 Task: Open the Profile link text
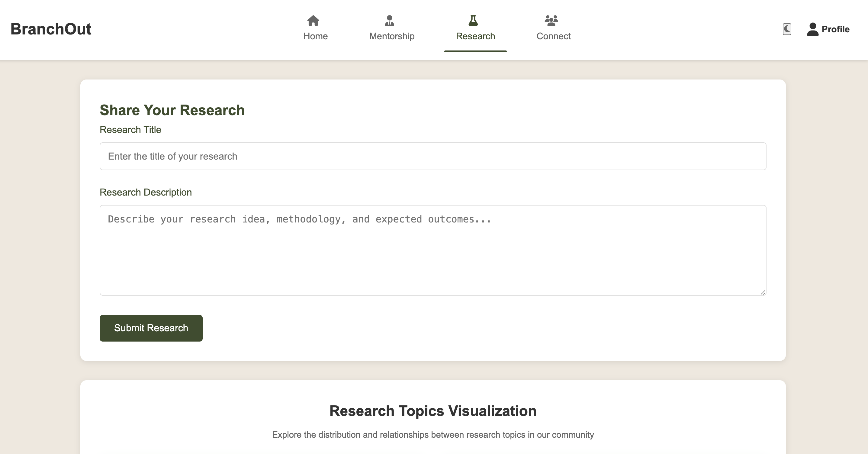click(835, 29)
